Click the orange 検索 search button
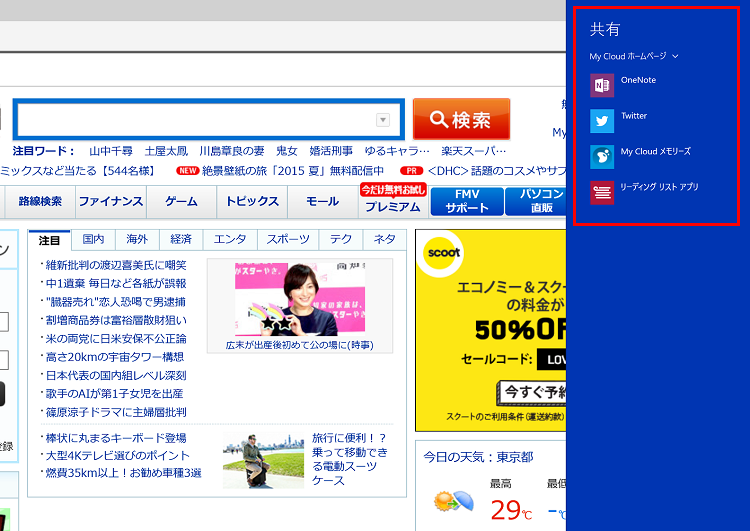Image resolution: width=750 pixels, height=531 pixels. tap(461, 119)
